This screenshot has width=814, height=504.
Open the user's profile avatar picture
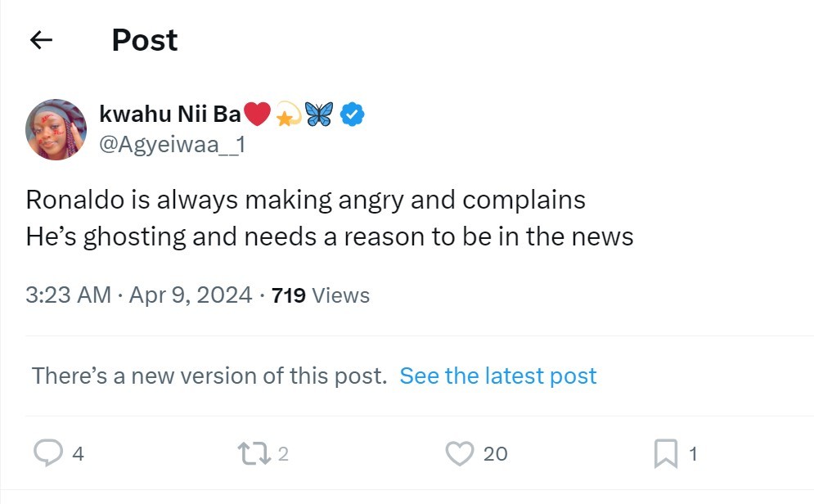(x=56, y=130)
